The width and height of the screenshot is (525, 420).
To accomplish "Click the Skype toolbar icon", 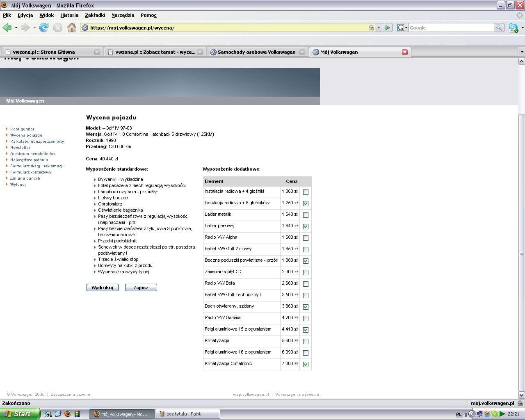I will [x=513, y=28].
